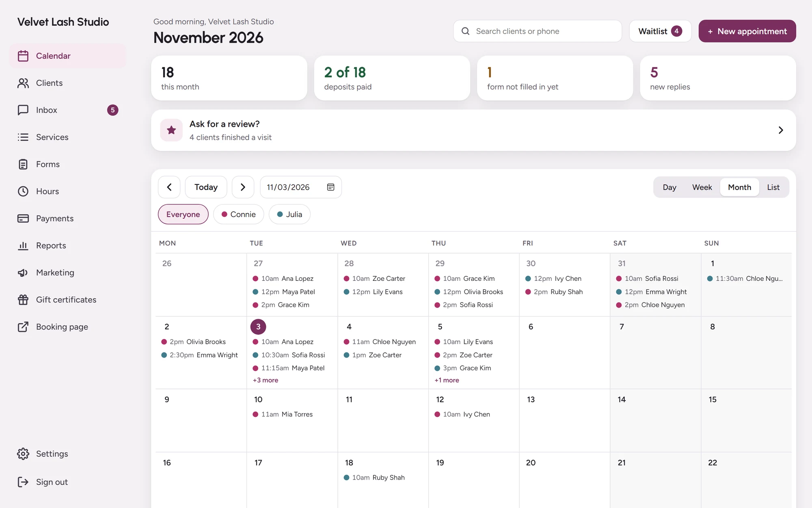Create a New appointment

click(x=747, y=31)
